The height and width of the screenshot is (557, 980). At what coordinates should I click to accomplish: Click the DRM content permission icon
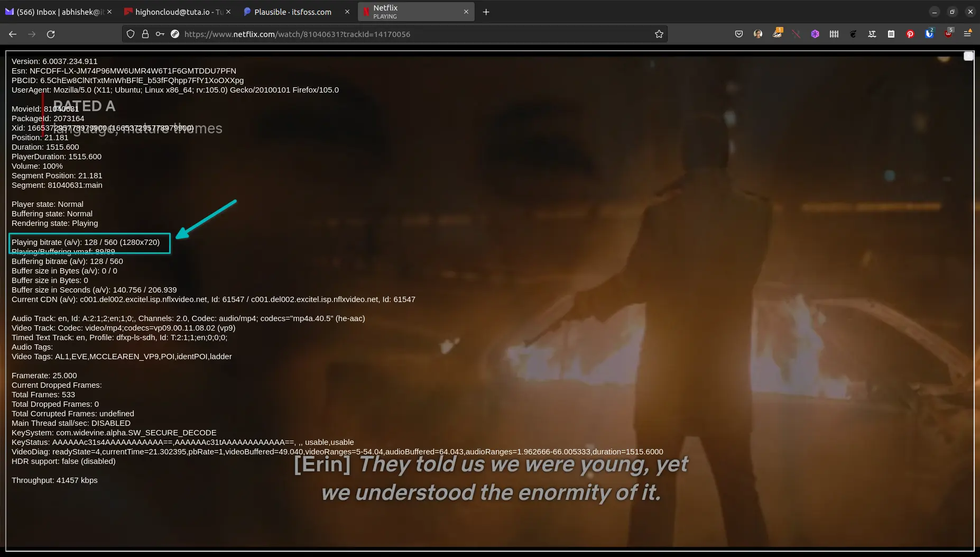click(x=175, y=34)
